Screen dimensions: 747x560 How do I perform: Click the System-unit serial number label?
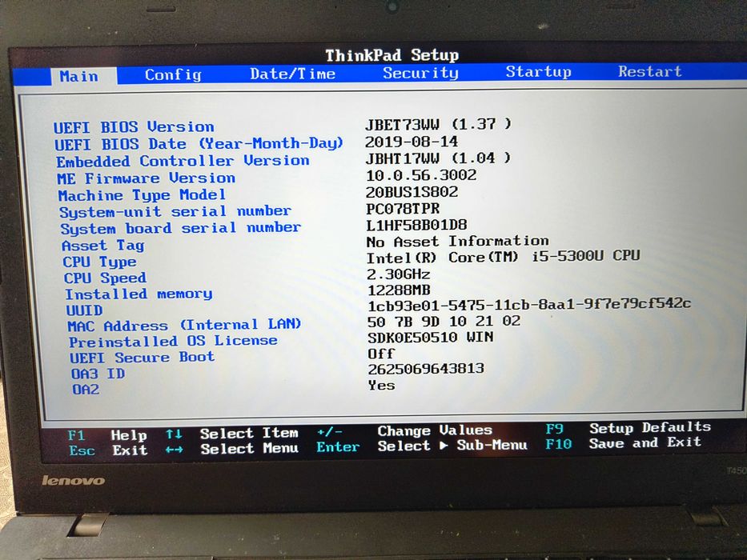pos(175,211)
